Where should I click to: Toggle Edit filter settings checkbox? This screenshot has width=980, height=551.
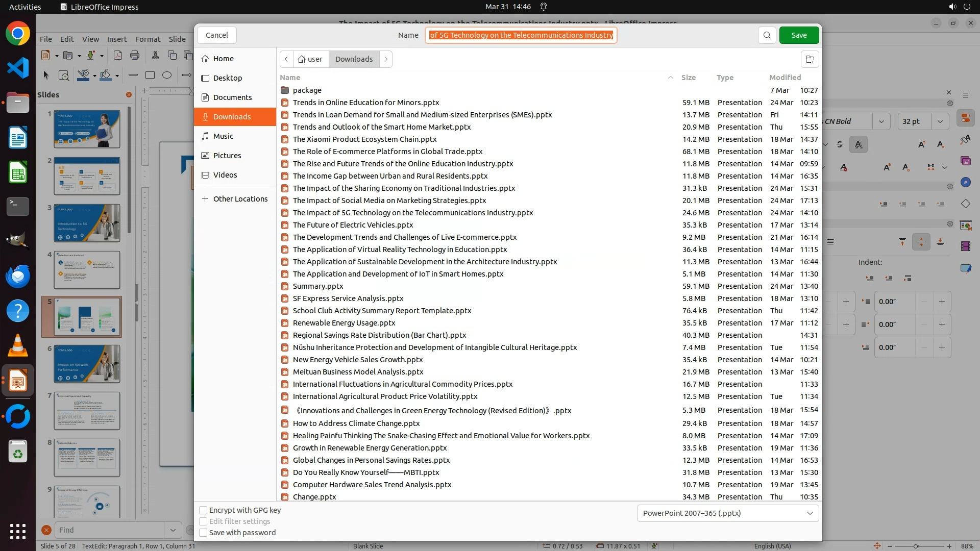point(203,521)
